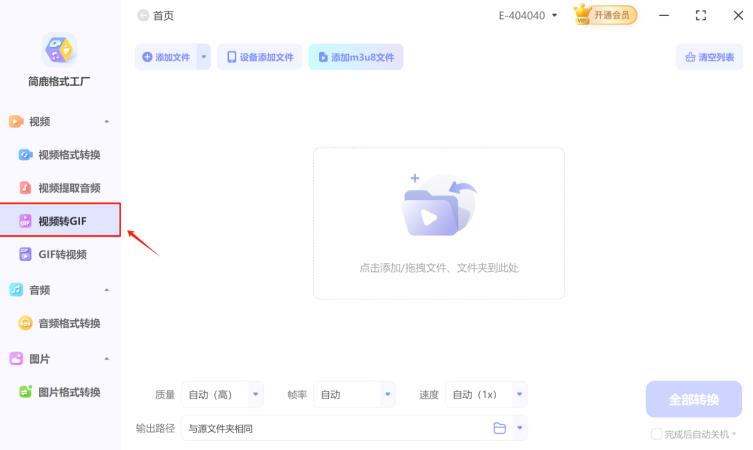Open the 图片格式转换 tool
The height and width of the screenshot is (450, 753).
[x=60, y=392]
